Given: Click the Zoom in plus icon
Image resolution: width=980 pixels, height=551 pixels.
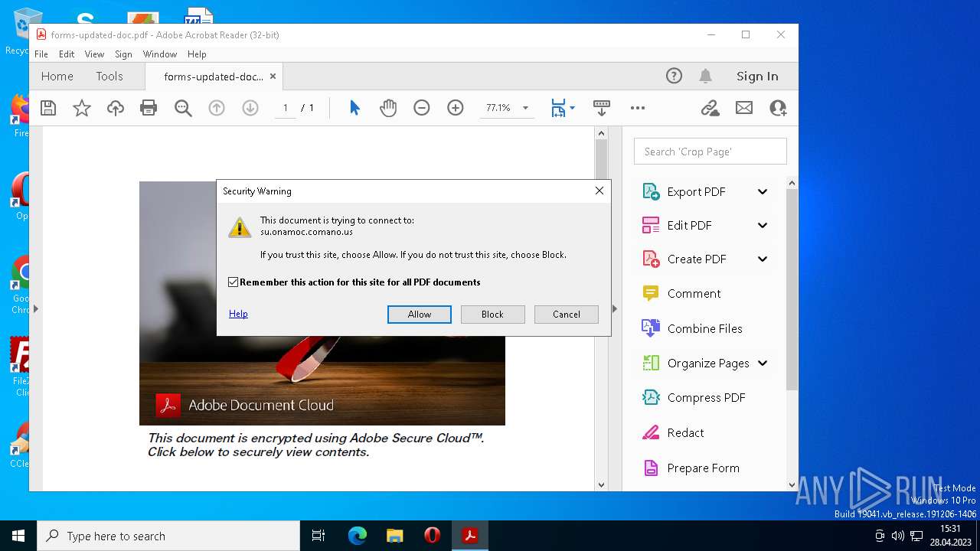Looking at the screenshot, I should [x=456, y=108].
